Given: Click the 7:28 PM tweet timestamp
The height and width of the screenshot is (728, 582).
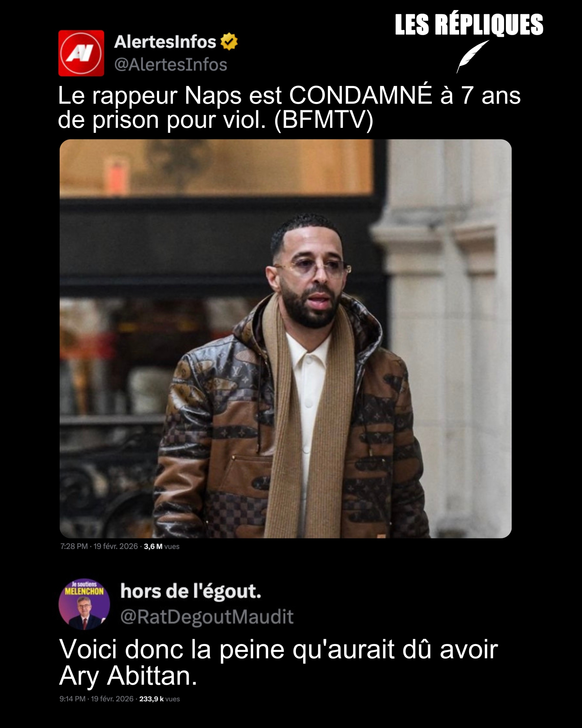Looking at the screenshot, I should click(x=74, y=546).
